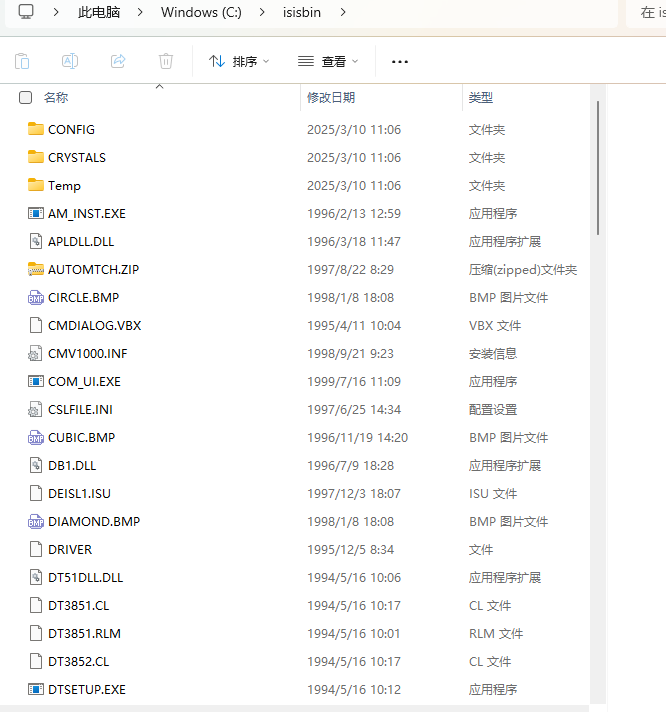The height and width of the screenshot is (712, 666).
Task: Sort by the 类型 column header
Action: point(481,97)
